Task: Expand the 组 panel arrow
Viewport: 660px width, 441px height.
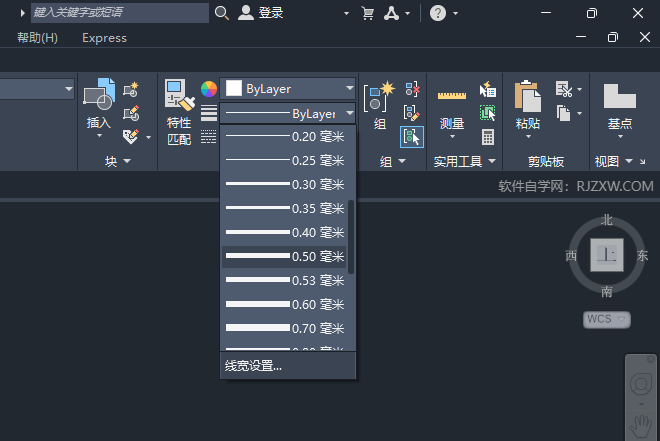Action: [402, 161]
